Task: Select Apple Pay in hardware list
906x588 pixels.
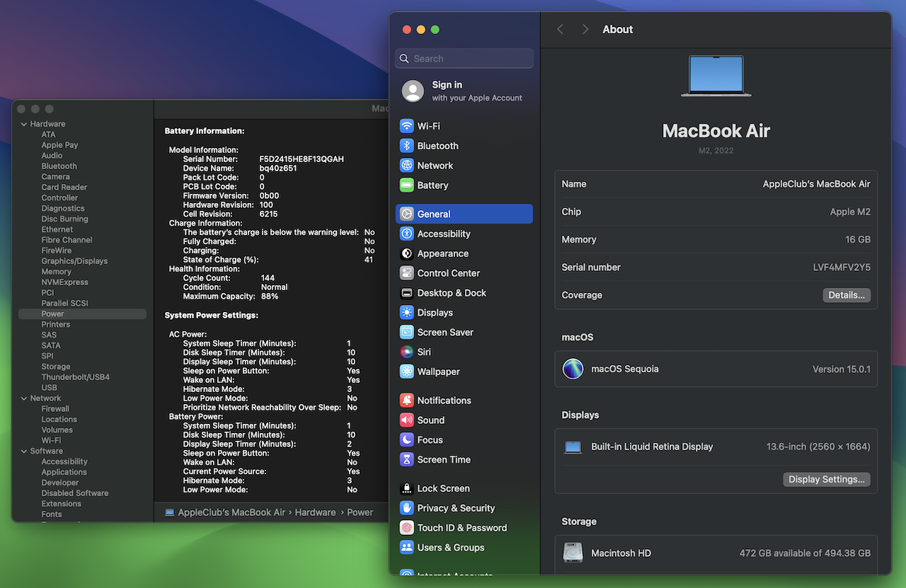Action: (x=59, y=145)
